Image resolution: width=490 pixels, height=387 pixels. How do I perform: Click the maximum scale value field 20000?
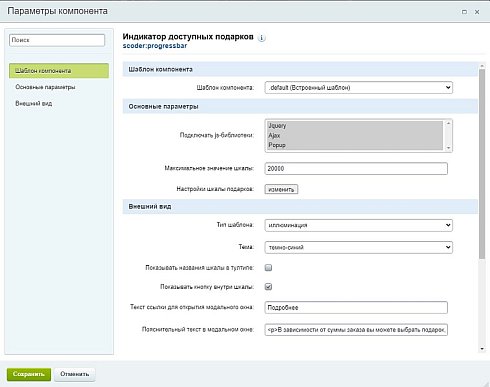click(356, 169)
